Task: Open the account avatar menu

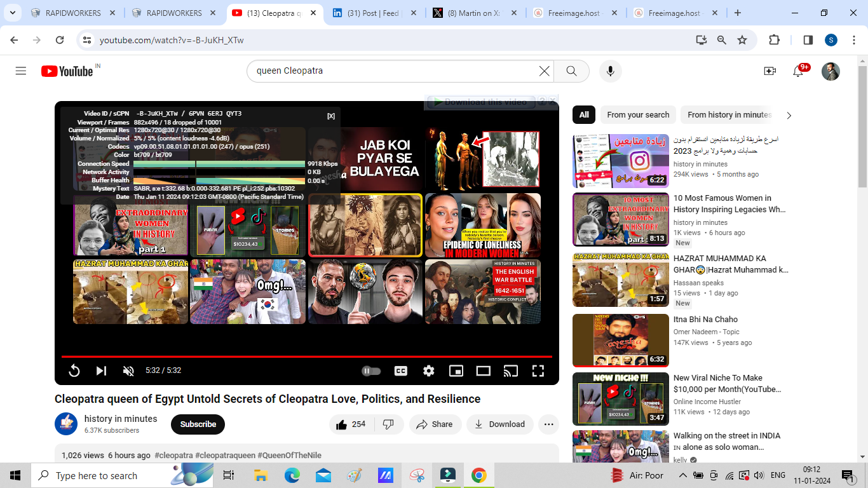Action: tap(831, 71)
